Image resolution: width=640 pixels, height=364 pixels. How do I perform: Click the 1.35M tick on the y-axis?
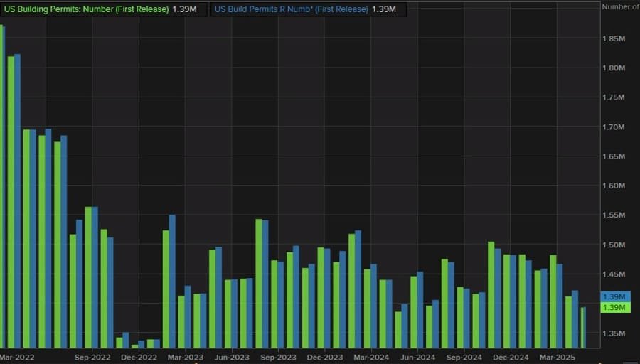tap(613, 333)
